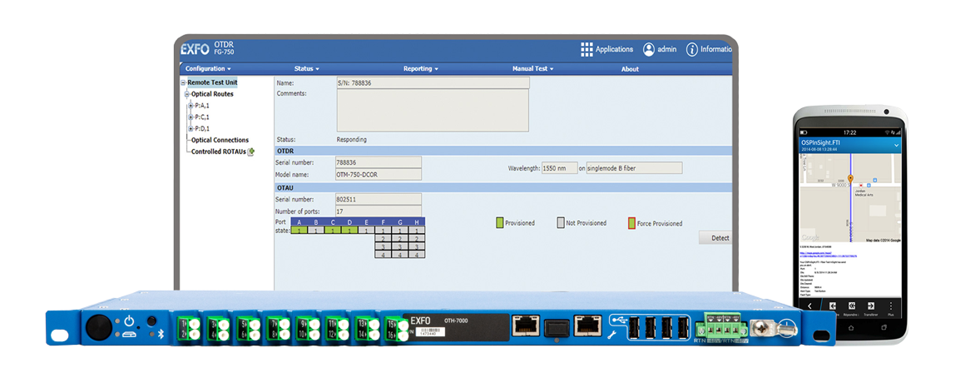Open the Applications grid icon
The height and width of the screenshot is (368, 980).
(x=587, y=49)
